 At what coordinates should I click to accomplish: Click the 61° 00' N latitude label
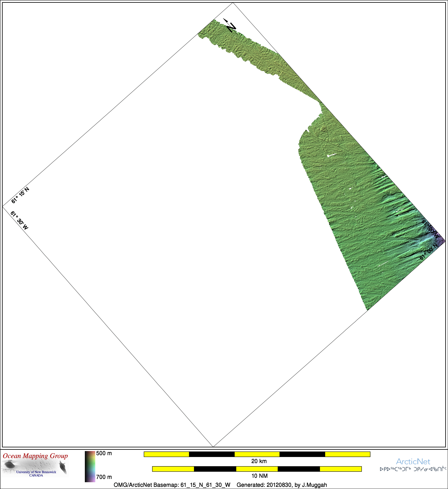coord(429,252)
